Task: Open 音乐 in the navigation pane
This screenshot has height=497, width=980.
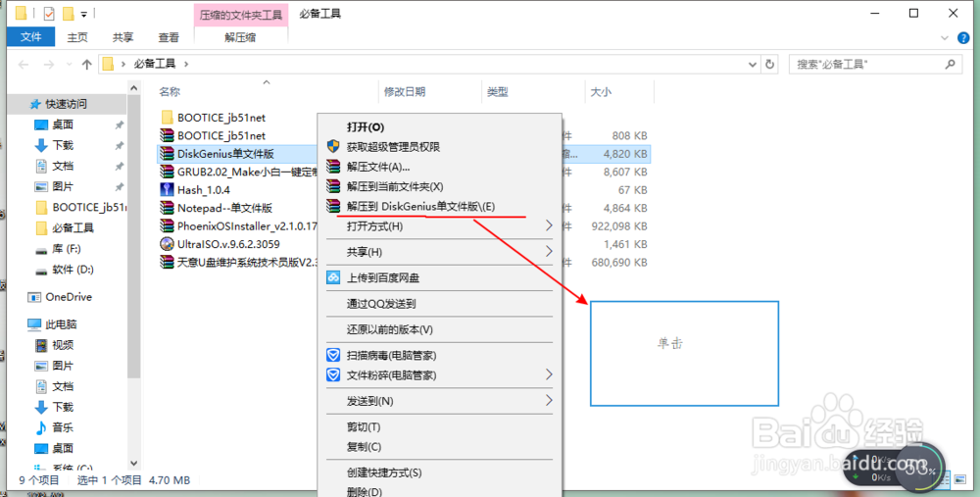Action: pos(63,427)
